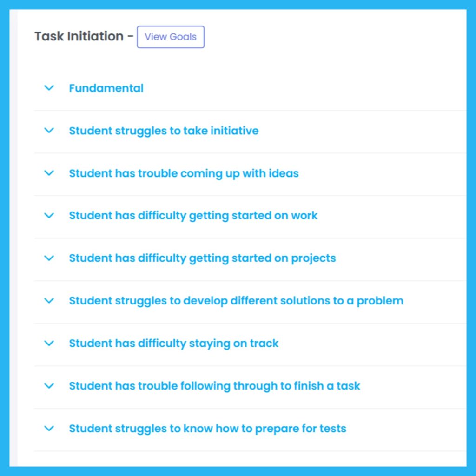This screenshot has width=476, height=476.
Task: Expand the Fundamental section chevron
Action: coord(49,88)
